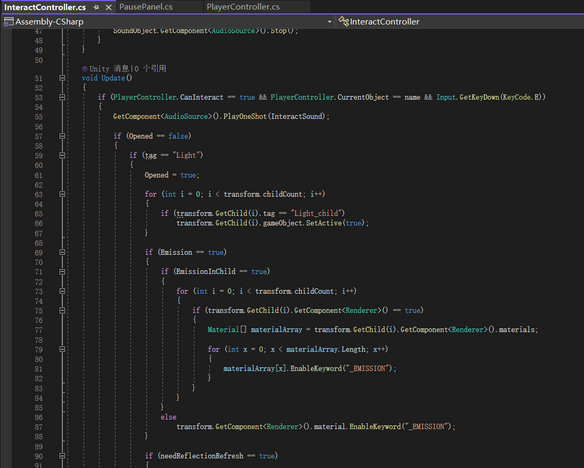
Task: Open the Assembly-CSharp project dropdown
Action: pos(329,22)
